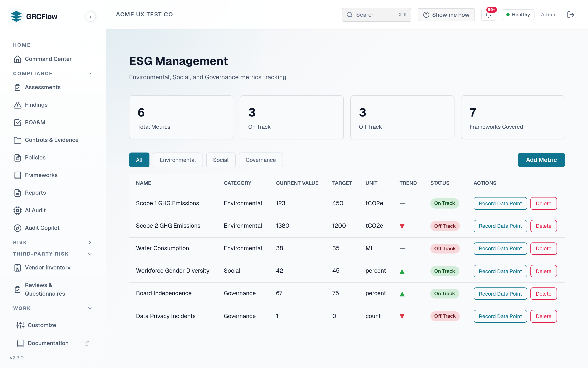Delete the Board Independence metric
The image size is (588, 368).
click(543, 294)
